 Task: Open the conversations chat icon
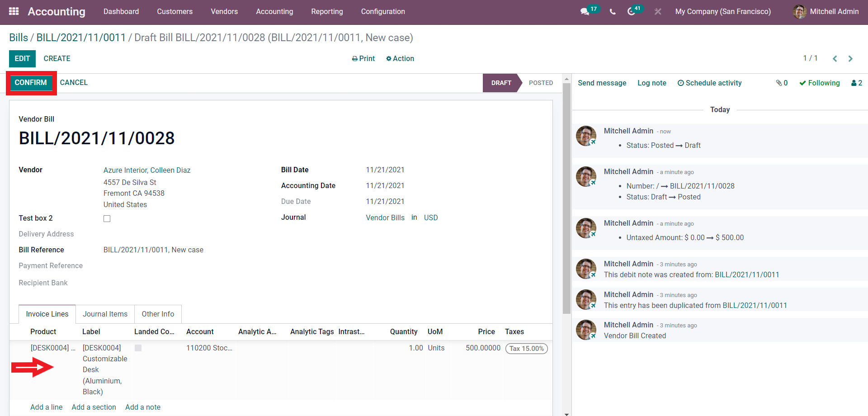(x=585, y=12)
